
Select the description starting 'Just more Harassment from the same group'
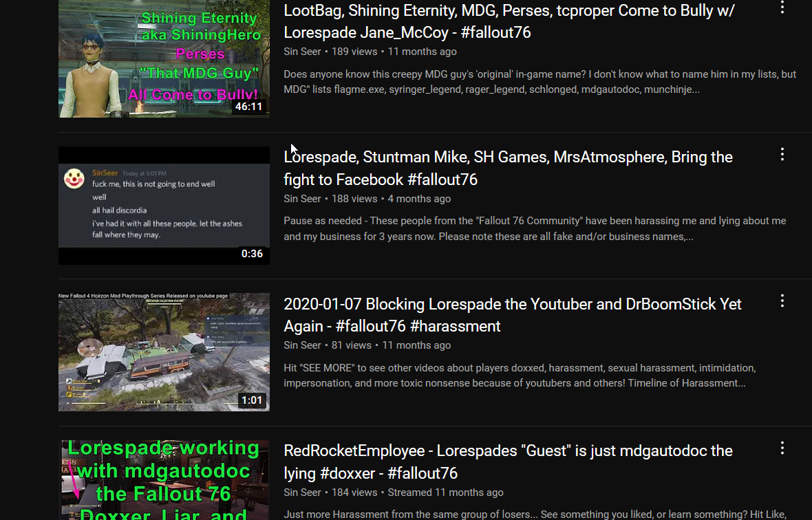point(535,514)
